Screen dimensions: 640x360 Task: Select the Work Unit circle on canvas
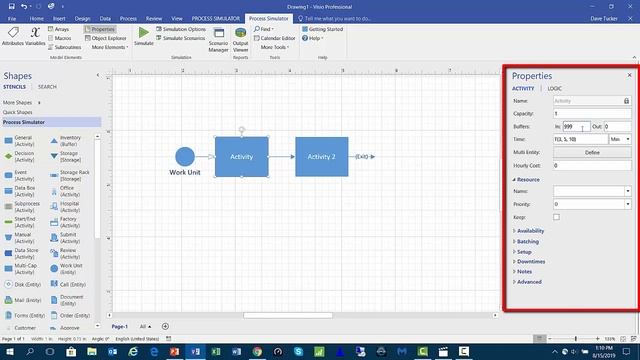pyautogui.click(x=185, y=157)
